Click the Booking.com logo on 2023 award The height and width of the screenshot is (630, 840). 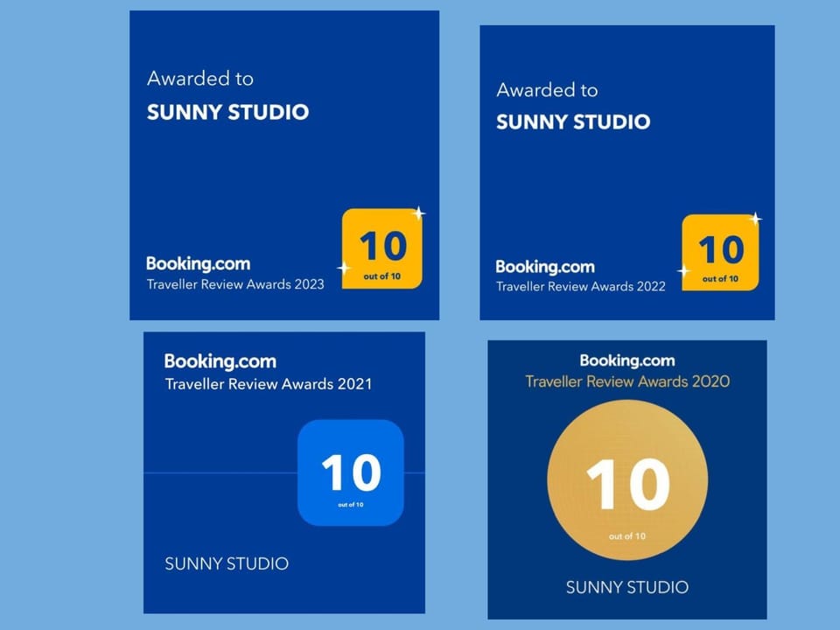198,263
